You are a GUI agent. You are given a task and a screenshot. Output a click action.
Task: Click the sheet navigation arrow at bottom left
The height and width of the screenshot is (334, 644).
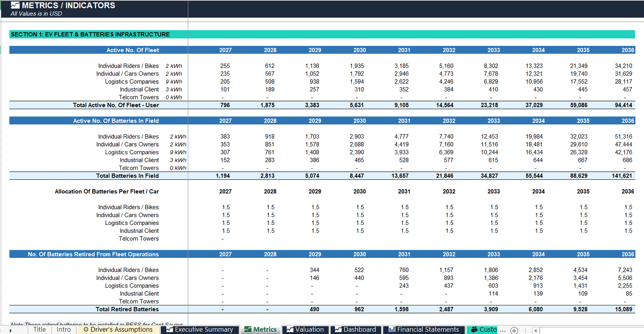tap(11, 330)
